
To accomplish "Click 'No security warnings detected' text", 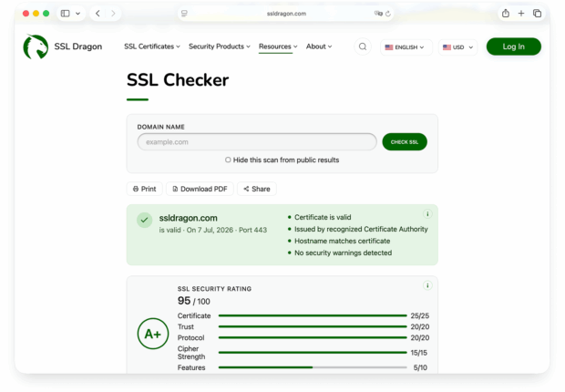I will (343, 253).
